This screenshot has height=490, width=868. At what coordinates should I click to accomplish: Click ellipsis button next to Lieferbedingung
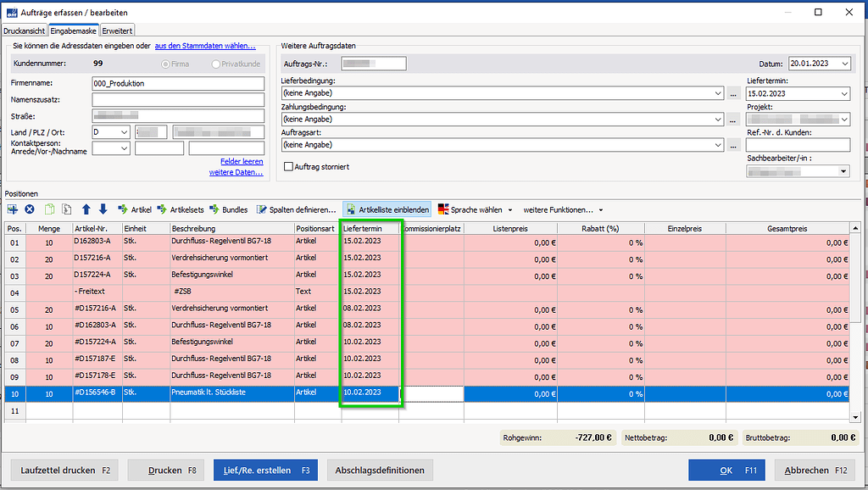tap(733, 93)
